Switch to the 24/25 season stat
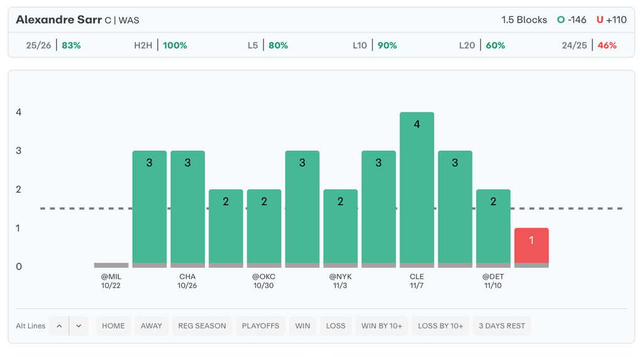The width and height of the screenshot is (644, 357). (589, 45)
